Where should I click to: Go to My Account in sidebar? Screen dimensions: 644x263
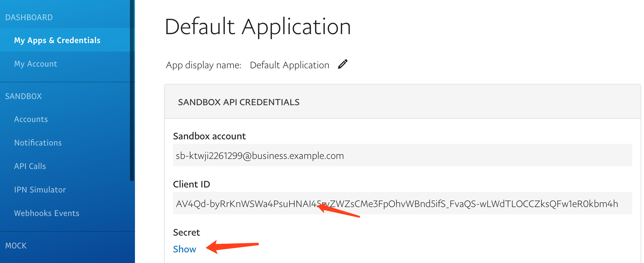(36, 64)
